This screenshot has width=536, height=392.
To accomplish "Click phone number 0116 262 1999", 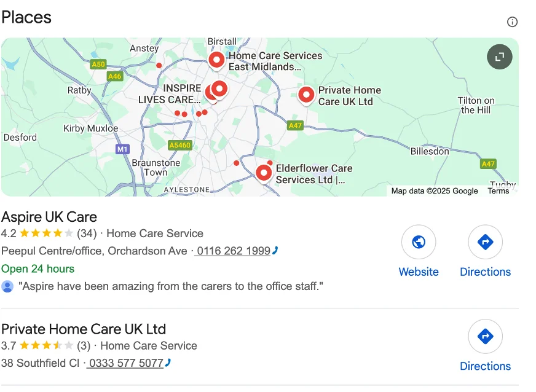I will [232, 251].
